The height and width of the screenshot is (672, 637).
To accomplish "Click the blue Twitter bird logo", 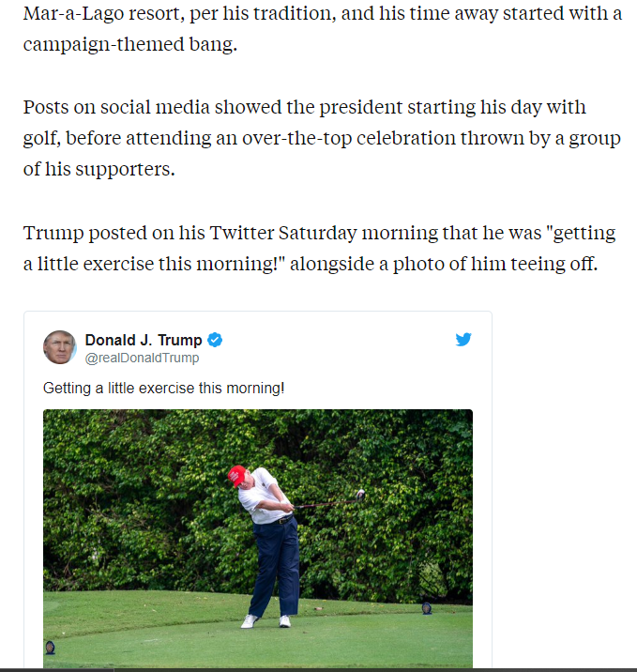I will tap(463, 340).
